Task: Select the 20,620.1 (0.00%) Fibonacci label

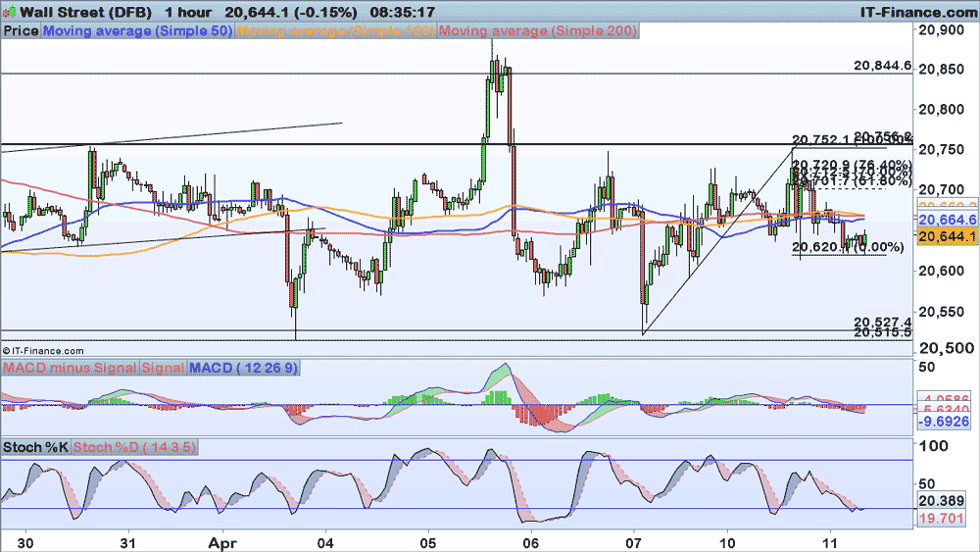Action: click(848, 247)
